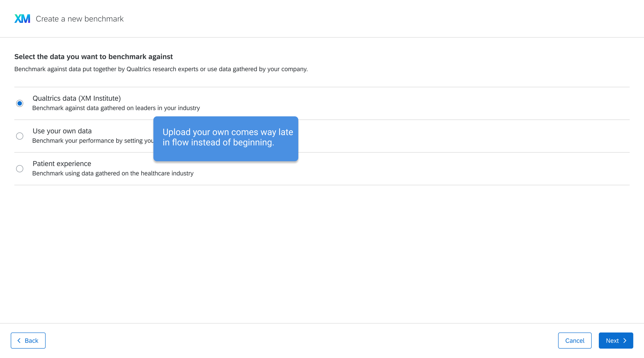Image resolution: width=644 pixels, height=358 pixels.
Task: Click the Next button's right chevron icon
Action: (625, 340)
